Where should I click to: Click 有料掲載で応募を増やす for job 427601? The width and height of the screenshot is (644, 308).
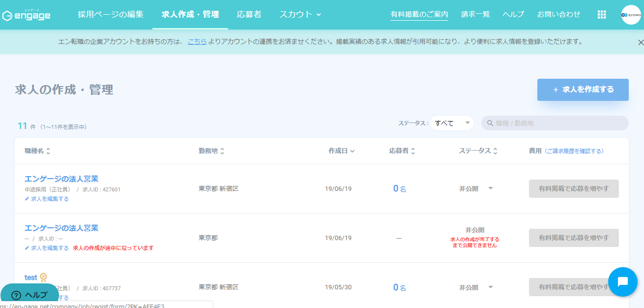(574, 188)
